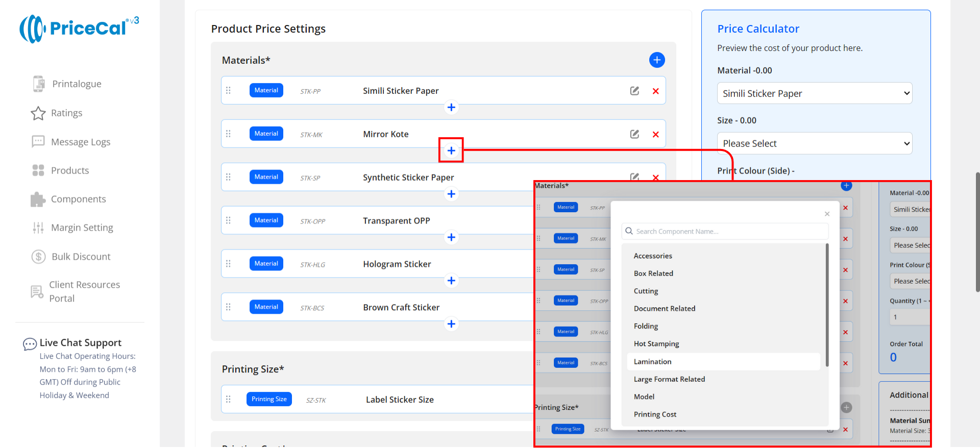Open Bulk Discount in sidebar

point(81,257)
